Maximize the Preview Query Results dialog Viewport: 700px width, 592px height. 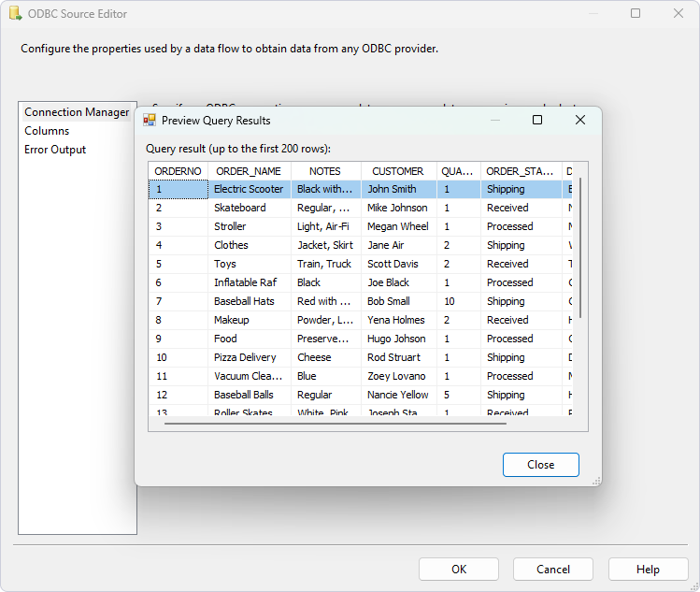(536, 120)
